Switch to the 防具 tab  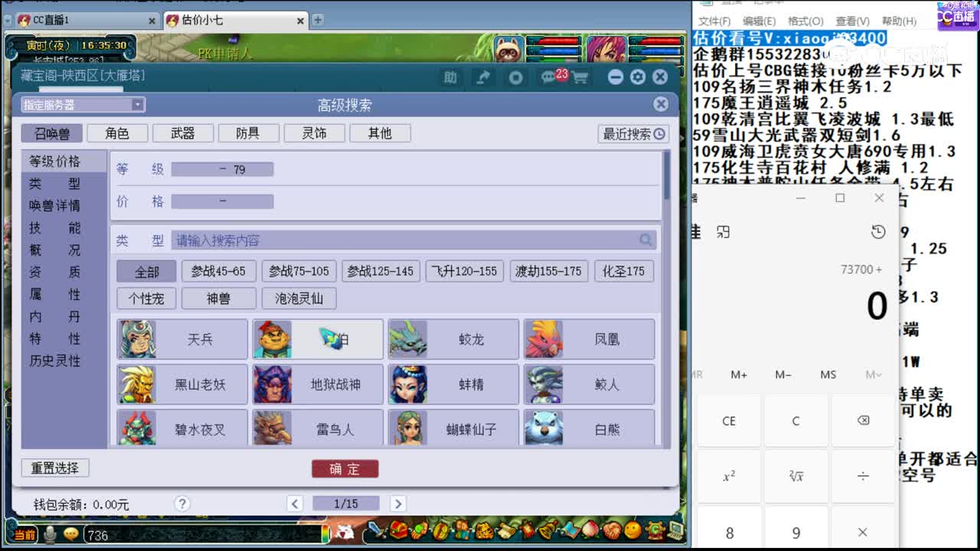coord(248,133)
